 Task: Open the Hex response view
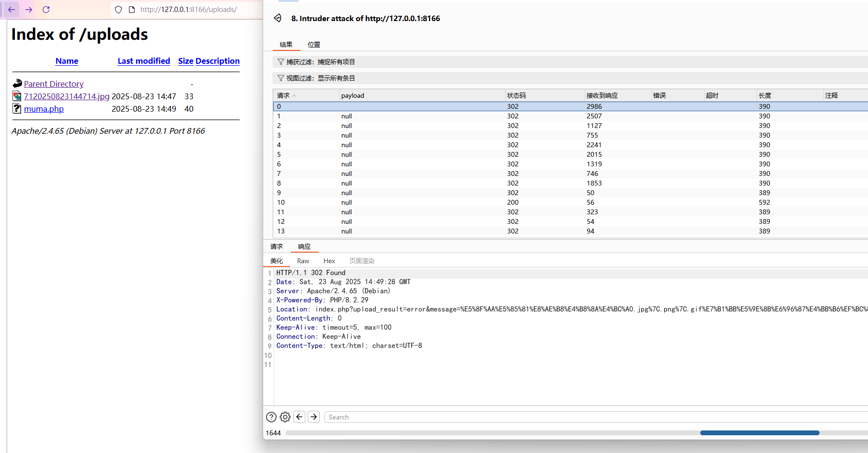pyautogui.click(x=329, y=261)
